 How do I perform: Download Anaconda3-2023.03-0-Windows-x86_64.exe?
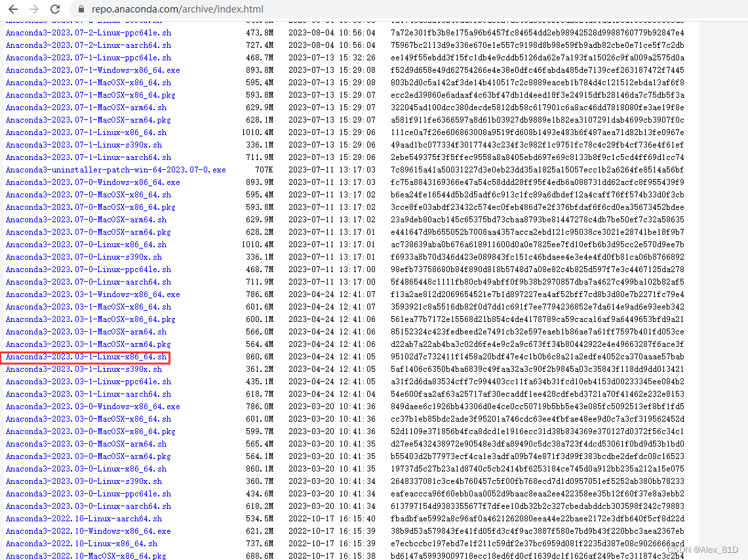tap(93, 407)
